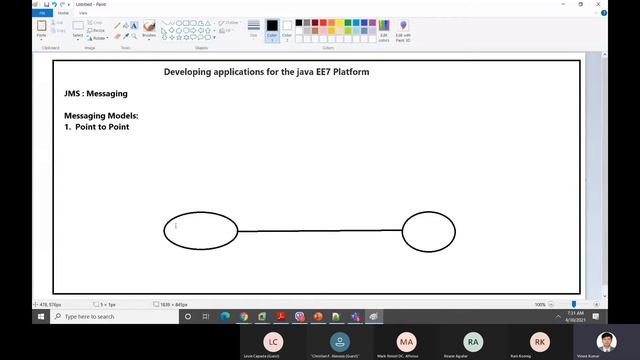Choose the Diamond shape in Shapes gallery
This screenshot has width=640, height=360.
[171, 30]
